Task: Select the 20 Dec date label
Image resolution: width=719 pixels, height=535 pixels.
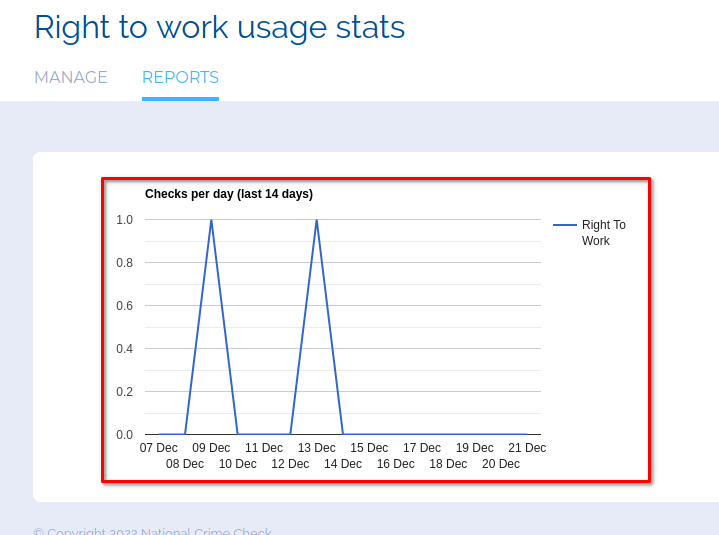Action: pos(501,464)
